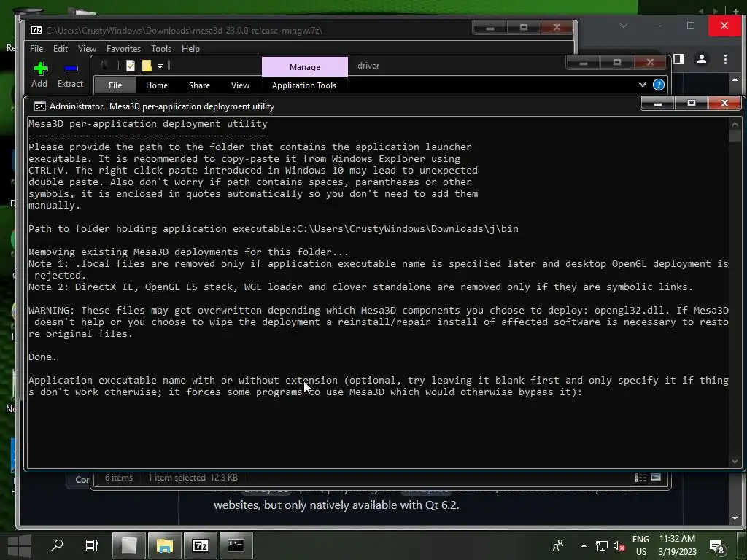The image size is (747, 560).
Task: Open browser tab search chevron
Action: 624,26
